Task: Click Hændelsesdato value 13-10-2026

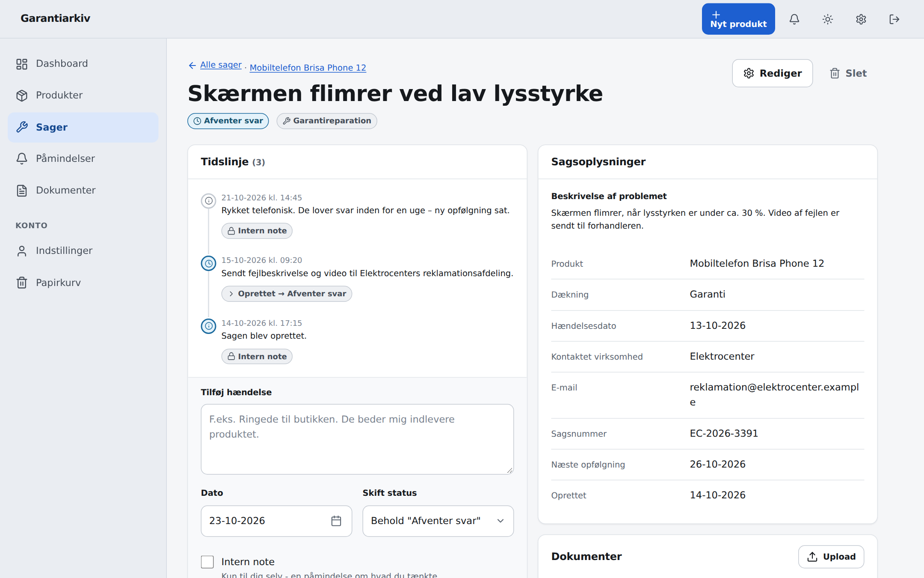Action: [717, 325]
